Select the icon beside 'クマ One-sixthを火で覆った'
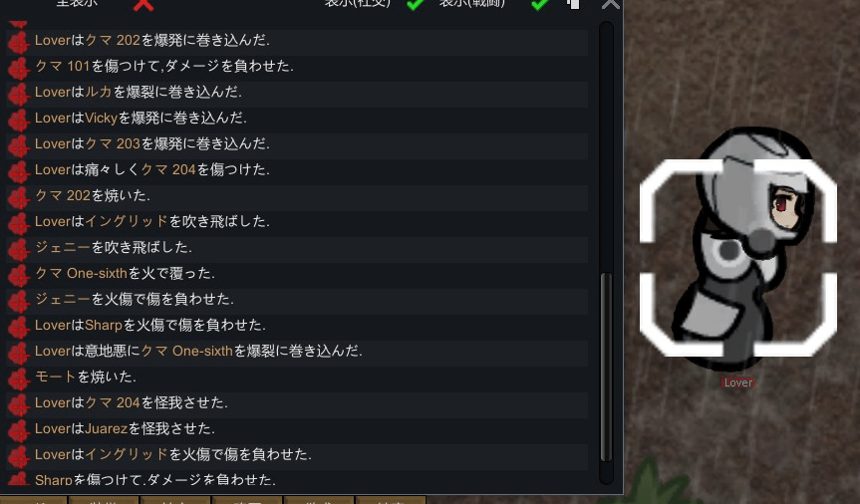Viewport: 860px width, 504px height. pos(18,275)
